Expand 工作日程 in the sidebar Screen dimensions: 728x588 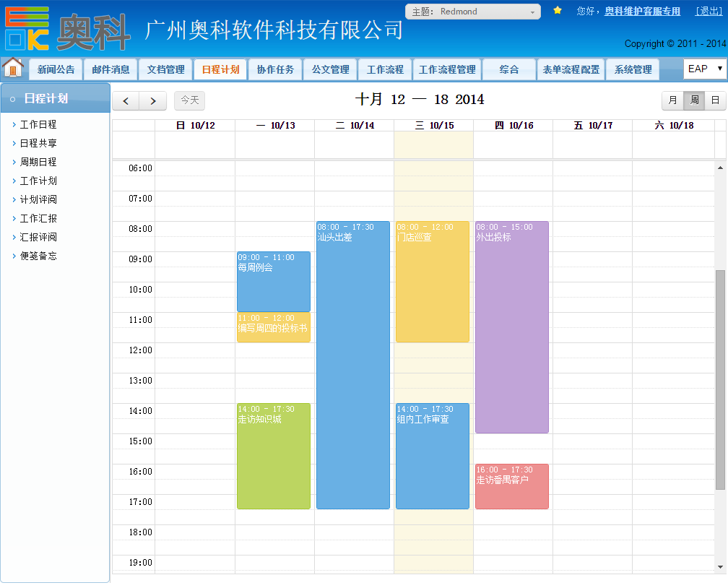click(38, 124)
